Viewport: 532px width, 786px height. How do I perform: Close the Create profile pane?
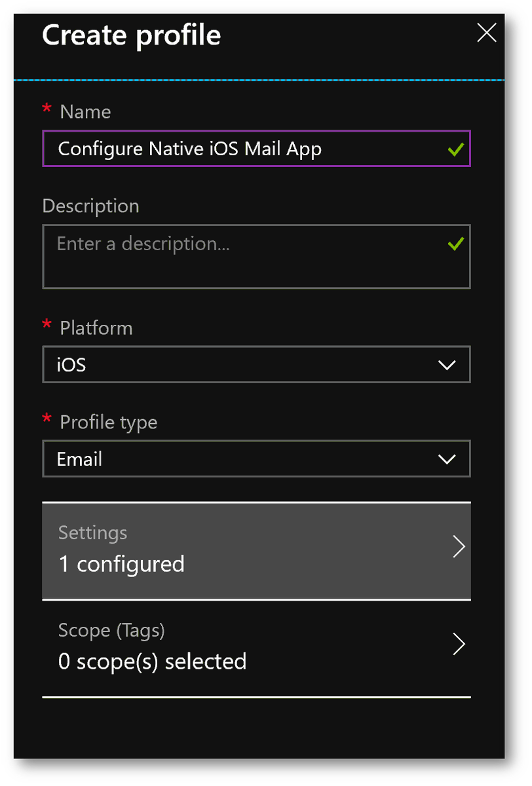[x=486, y=33]
